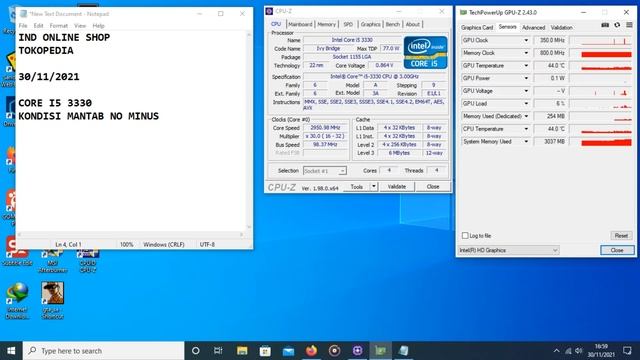Screen dimensions: 640x360
Task: Expand the GPU Voltage sensor dropdown
Action: point(526,91)
